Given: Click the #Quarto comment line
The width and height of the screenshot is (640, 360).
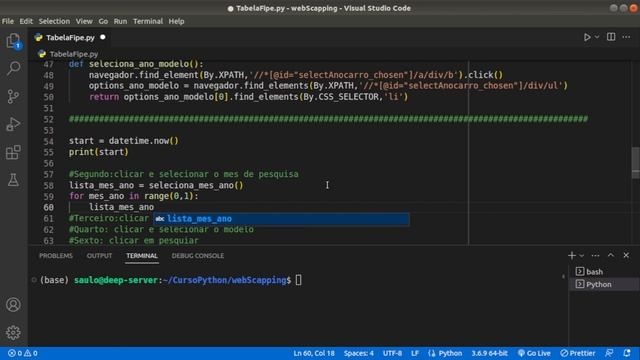Looking at the screenshot, I should (x=161, y=229).
